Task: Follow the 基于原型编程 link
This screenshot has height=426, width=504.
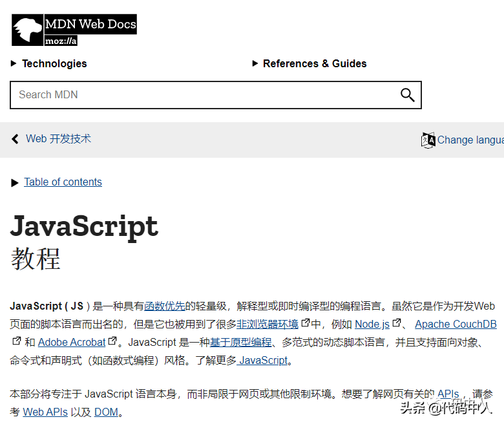Action: coord(241,343)
